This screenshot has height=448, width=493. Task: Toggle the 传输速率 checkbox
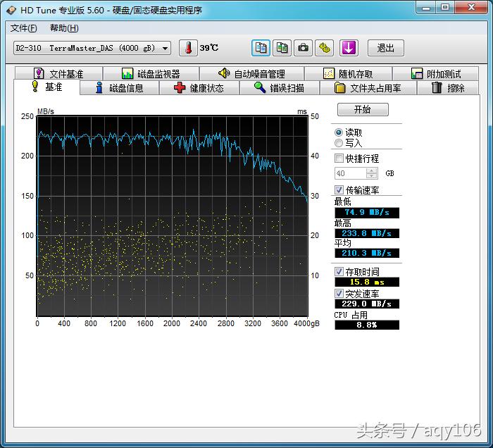339,190
